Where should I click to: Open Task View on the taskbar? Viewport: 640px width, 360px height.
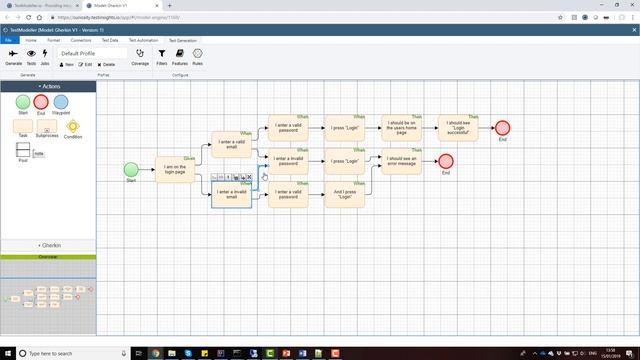[139, 353]
